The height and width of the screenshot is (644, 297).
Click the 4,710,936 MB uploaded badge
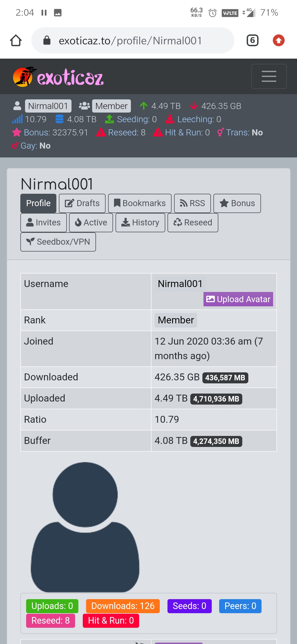(216, 399)
